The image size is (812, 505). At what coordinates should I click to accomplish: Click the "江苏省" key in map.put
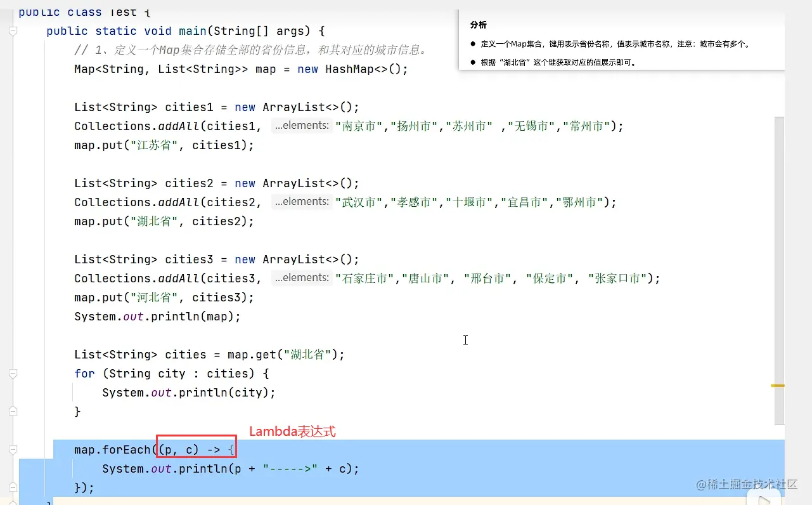[155, 145]
